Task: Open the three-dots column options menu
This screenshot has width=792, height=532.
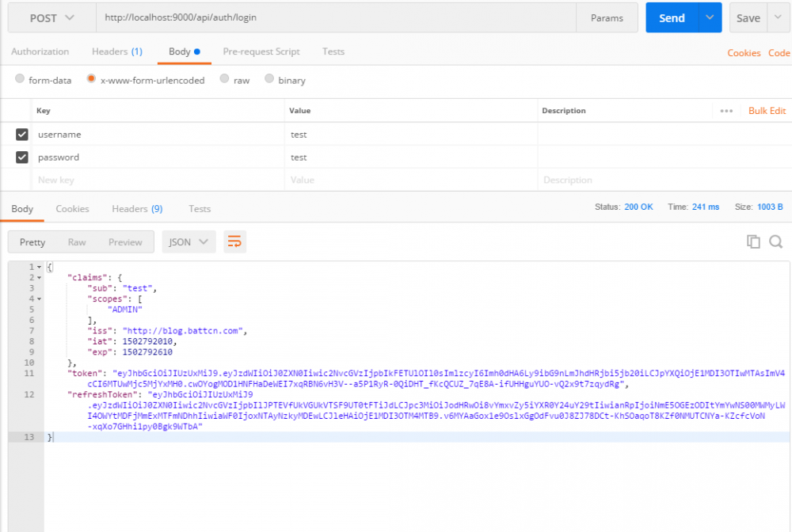Action: point(726,111)
